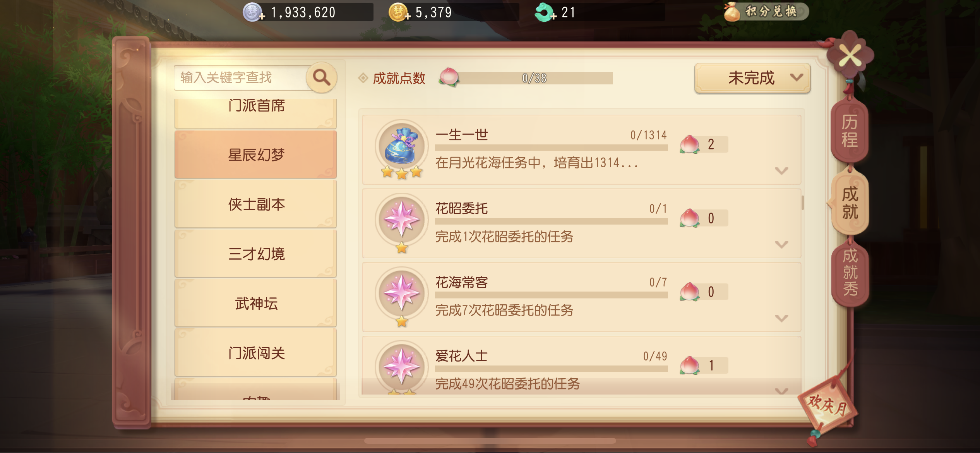Open the 未完成 filter dropdown

point(752,78)
